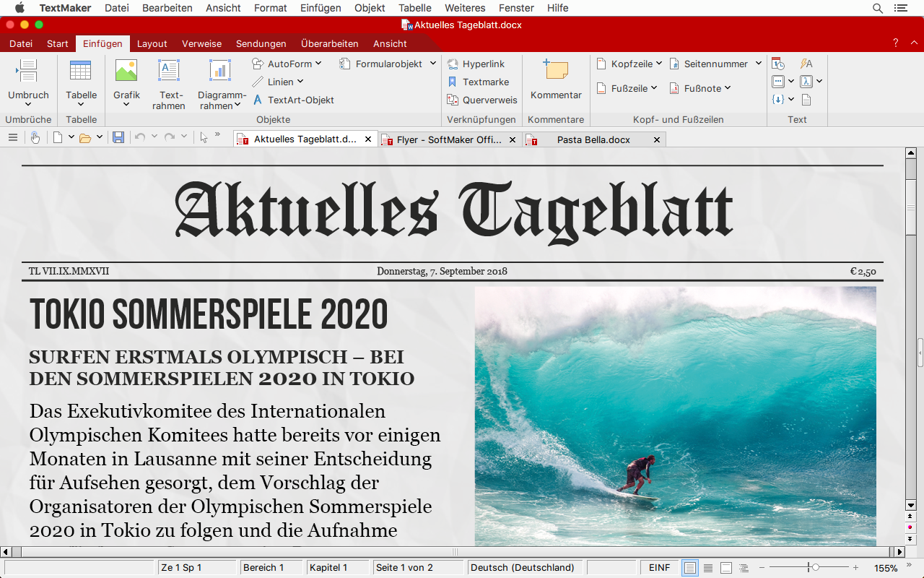
Task: Click the document page icon in Text group
Action: pos(806,100)
